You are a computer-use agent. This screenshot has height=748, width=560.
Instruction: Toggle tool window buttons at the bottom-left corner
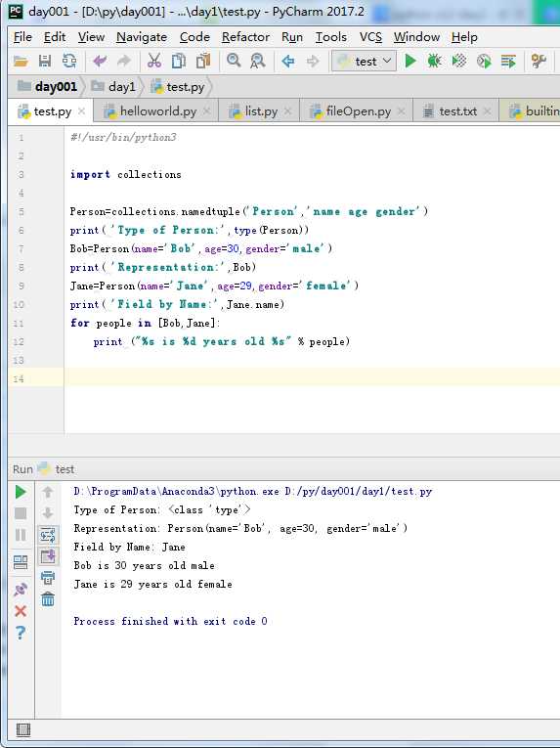coord(22,729)
